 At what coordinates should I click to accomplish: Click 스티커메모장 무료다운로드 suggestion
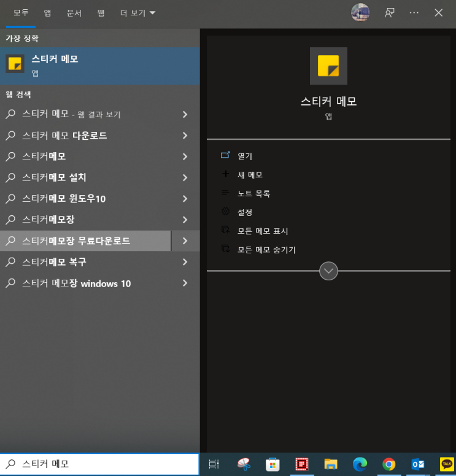point(86,240)
